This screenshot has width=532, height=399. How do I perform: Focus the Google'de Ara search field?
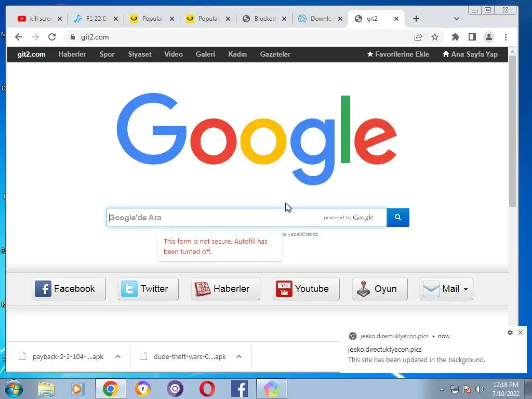[246, 218]
